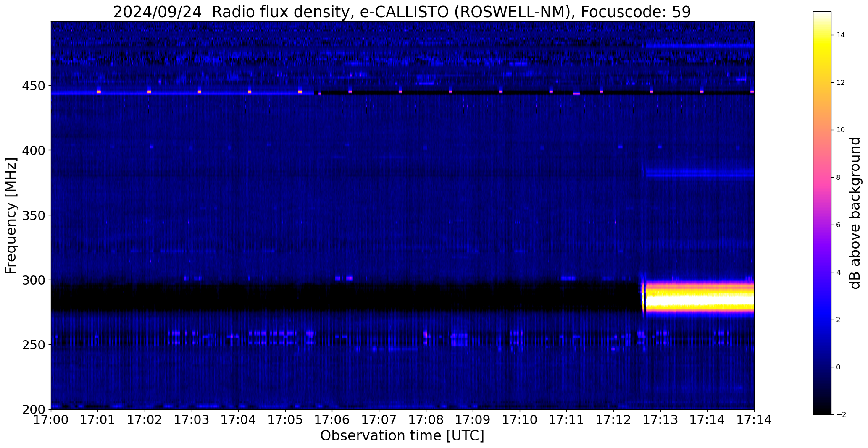Select the 'Observation time [UTC]' axis label
The width and height of the screenshot is (868, 448).
pyautogui.click(x=402, y=436)
